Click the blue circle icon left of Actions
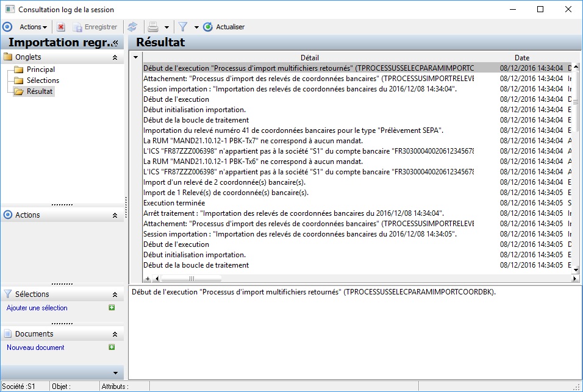Screen dimensions: 583x392 coord(7,27)
